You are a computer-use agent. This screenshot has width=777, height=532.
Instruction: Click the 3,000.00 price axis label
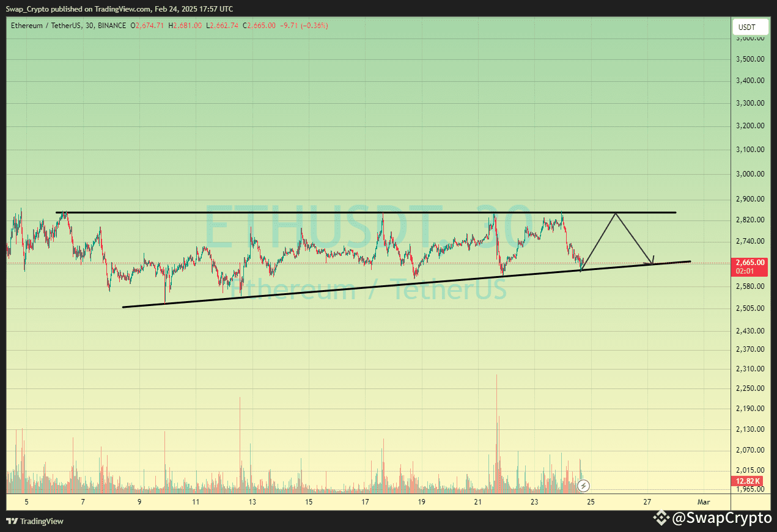click(x=751, y=174)
